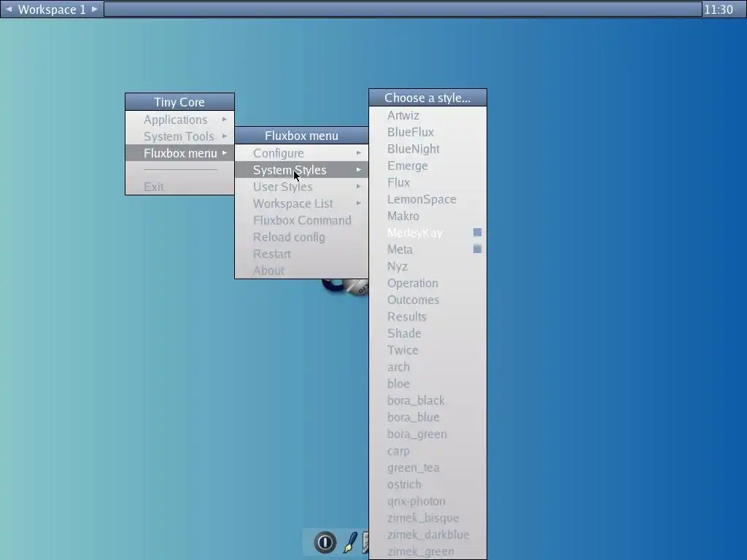
Task: Apply the Operation style
Action: pos(427,283)
